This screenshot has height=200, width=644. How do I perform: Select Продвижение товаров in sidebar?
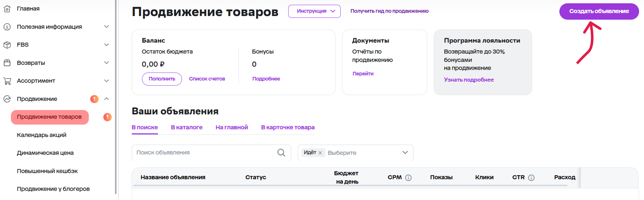point(50,117)
